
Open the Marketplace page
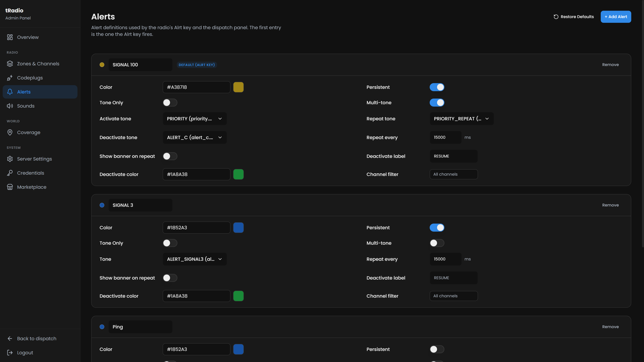click(40, 187)
